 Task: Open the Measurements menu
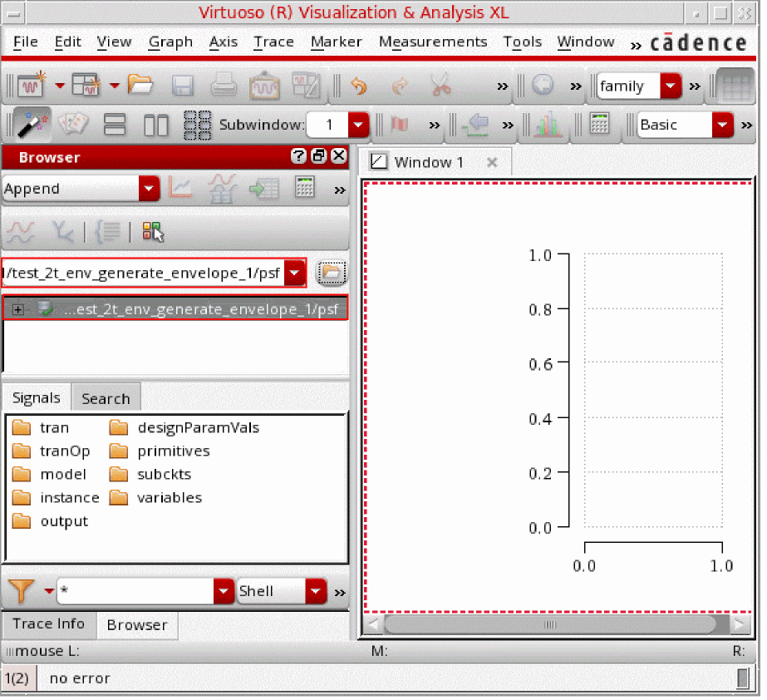tap(432, 42)
